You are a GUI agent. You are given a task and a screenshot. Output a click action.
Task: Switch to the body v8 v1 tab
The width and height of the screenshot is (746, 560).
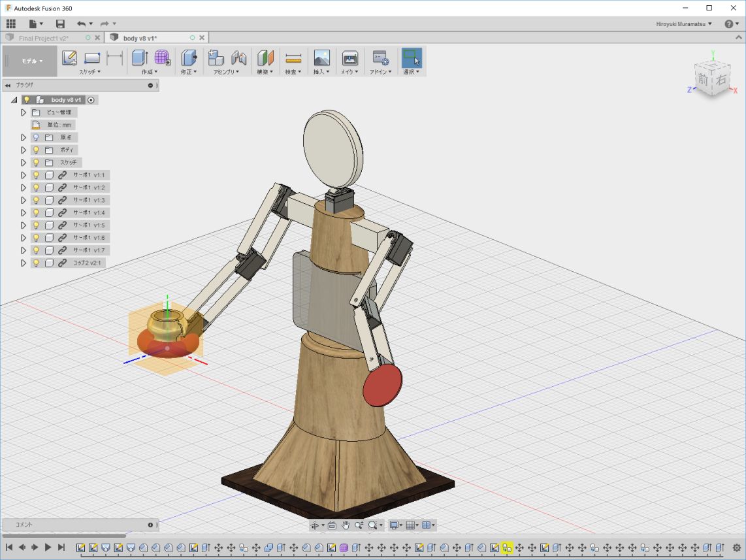coord(140,38)
